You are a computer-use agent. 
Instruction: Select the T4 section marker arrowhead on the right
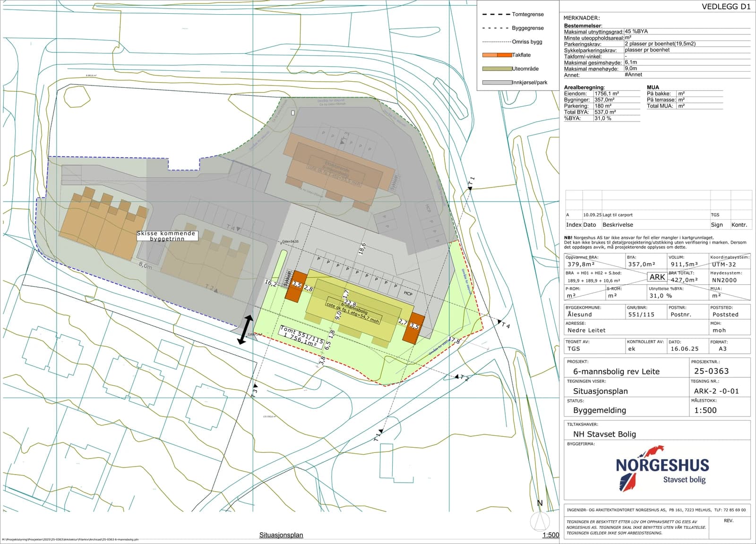(x=499, y=322)
